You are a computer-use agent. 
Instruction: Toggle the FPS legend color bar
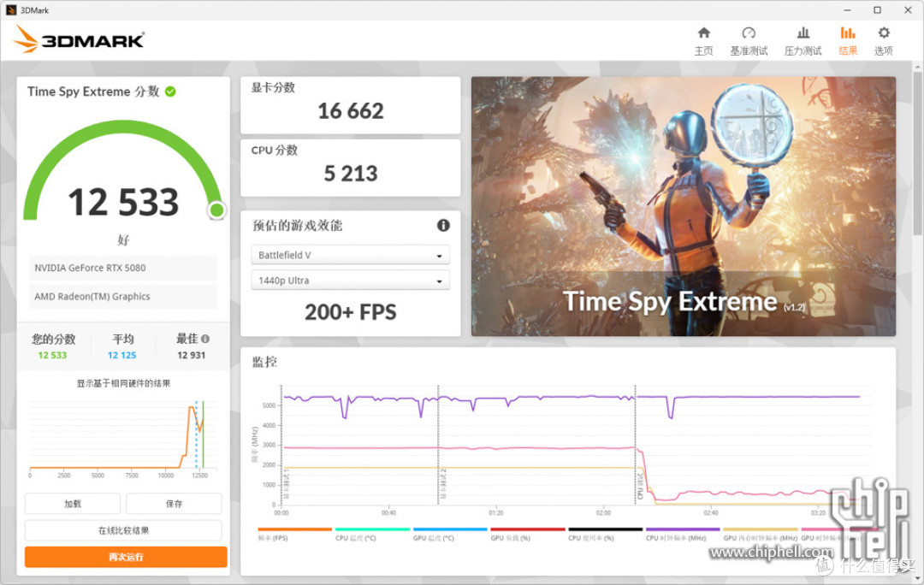point(294,529)
